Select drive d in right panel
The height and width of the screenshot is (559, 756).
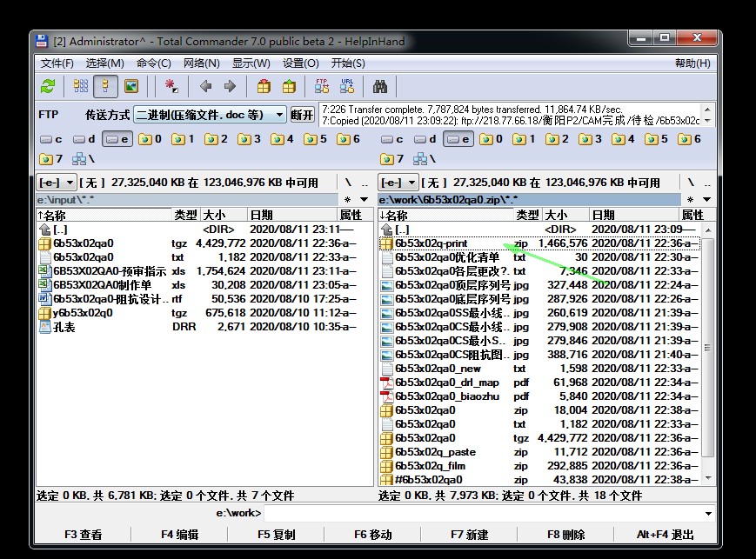pyautogui.click(x=425, y=139)
